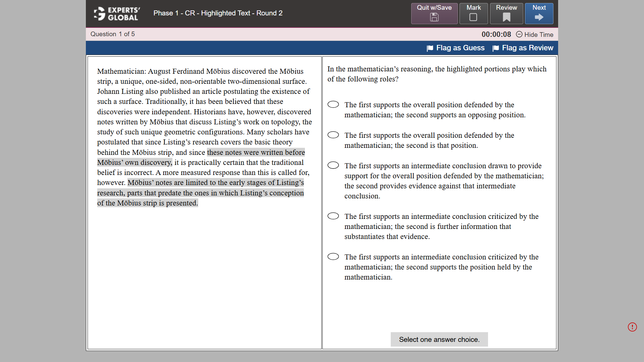This screenshot has height=362, width=644.
Task: Click the flag icon beside Flag as Guess
Action: coord(430,48)
